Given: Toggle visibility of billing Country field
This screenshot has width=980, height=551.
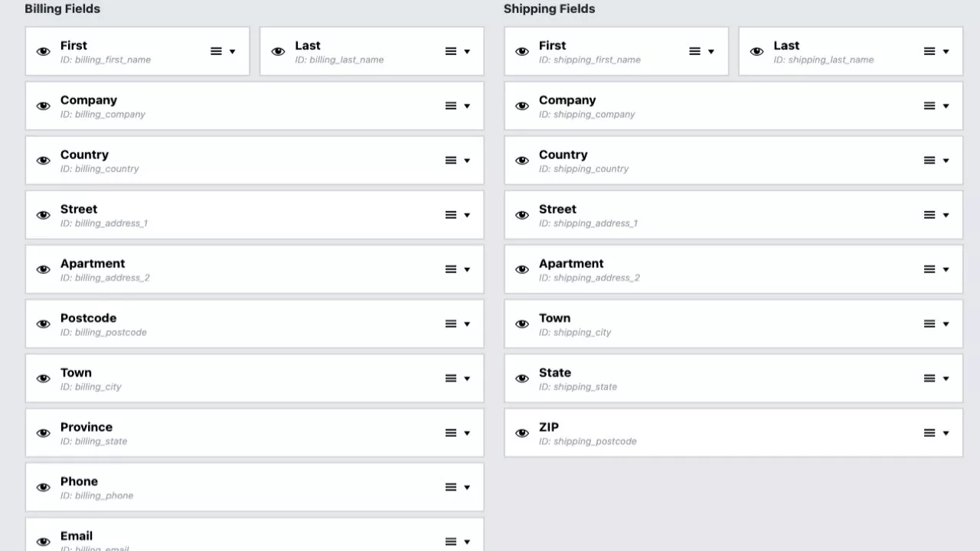Looking at the screenshot, I should click(44, 161).
